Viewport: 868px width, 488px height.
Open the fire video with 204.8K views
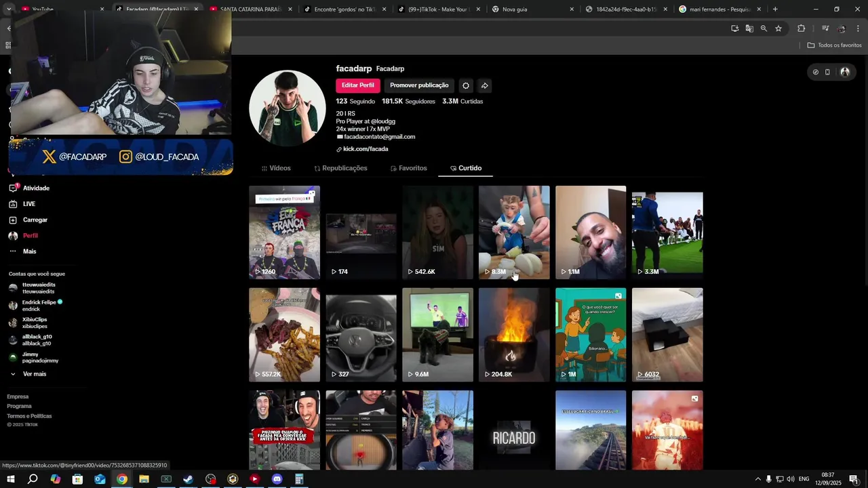pos(514,335)
